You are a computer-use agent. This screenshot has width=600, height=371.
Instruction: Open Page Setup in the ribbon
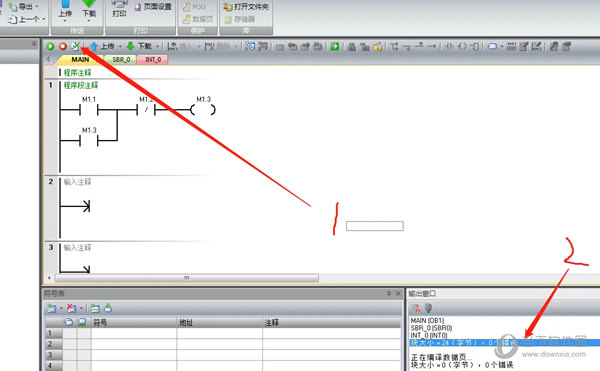(x=153, y=7)
